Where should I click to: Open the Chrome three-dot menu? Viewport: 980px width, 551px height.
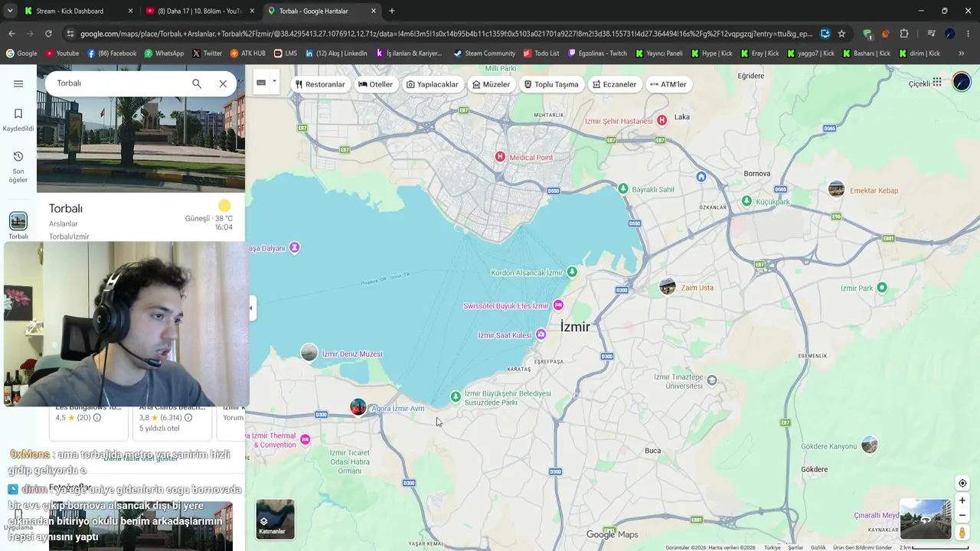pyautogui.click(x=969, y=34)
